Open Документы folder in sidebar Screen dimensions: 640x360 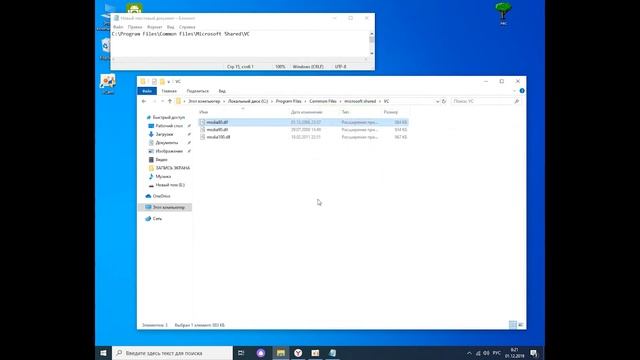[167, 143]
